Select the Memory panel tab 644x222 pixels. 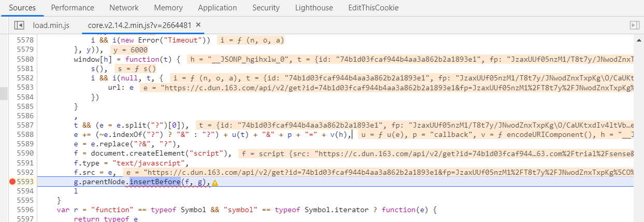(168, 8)
